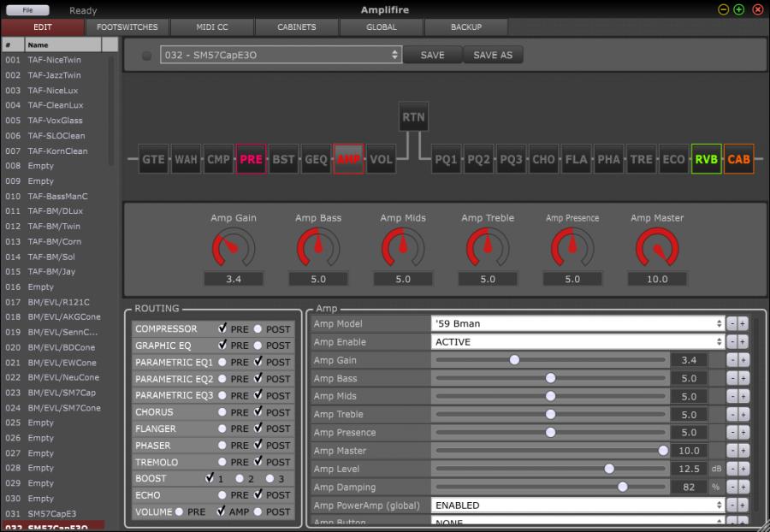The height and width of the screenshot is (532, 770).
Task: Select the RTN return block
Action: [x=413, y=117]
